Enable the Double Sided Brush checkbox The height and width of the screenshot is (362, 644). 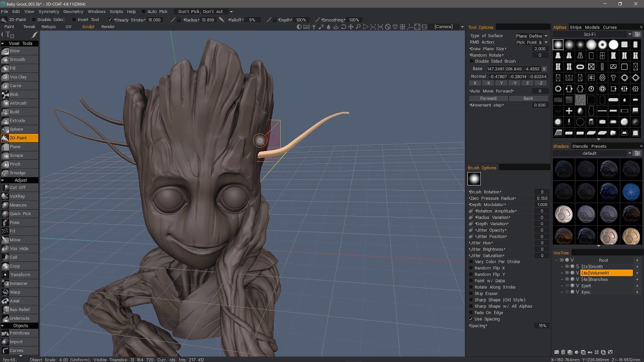pyautogui.click(x=471, y=61)
